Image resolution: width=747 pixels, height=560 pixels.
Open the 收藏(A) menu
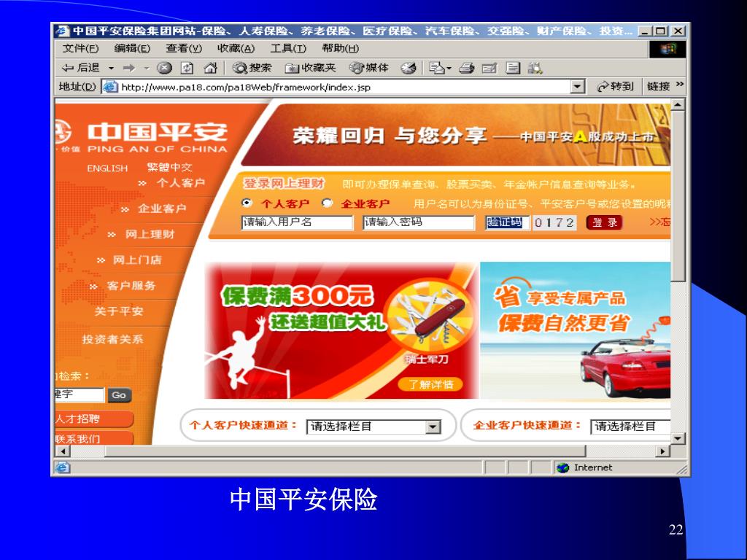[x=236, y=49]
